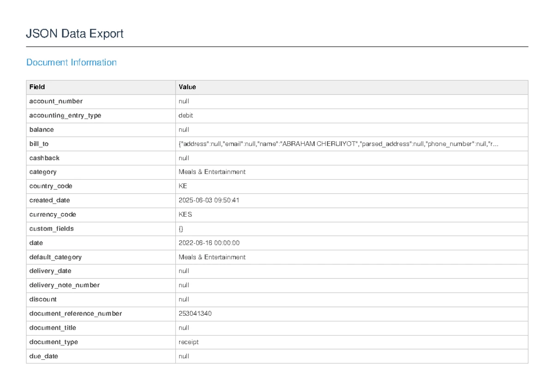Click the receipt value for document_type

point(188,342)
